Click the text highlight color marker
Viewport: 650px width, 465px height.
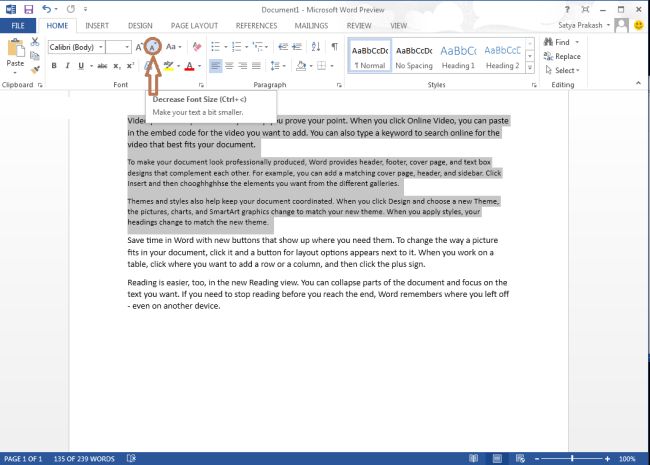pyautogui.click(x=168, y=66)
